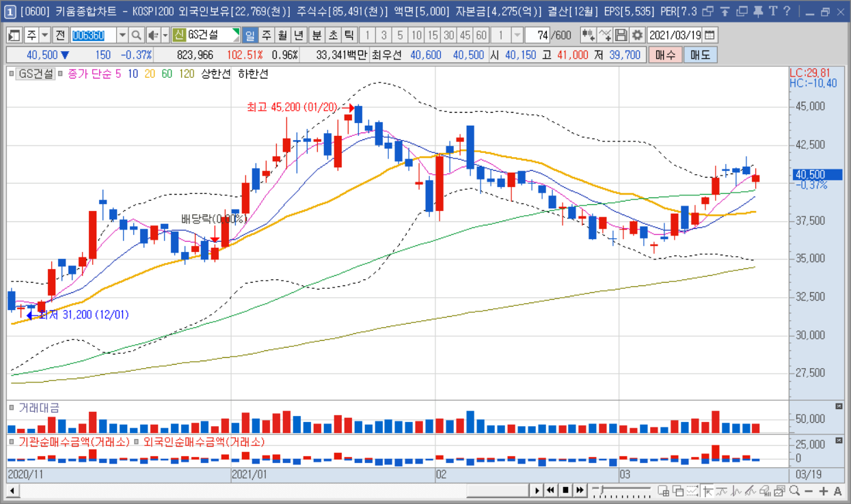Click the indicator add icon left of the floppy disk

coord(604,35)
